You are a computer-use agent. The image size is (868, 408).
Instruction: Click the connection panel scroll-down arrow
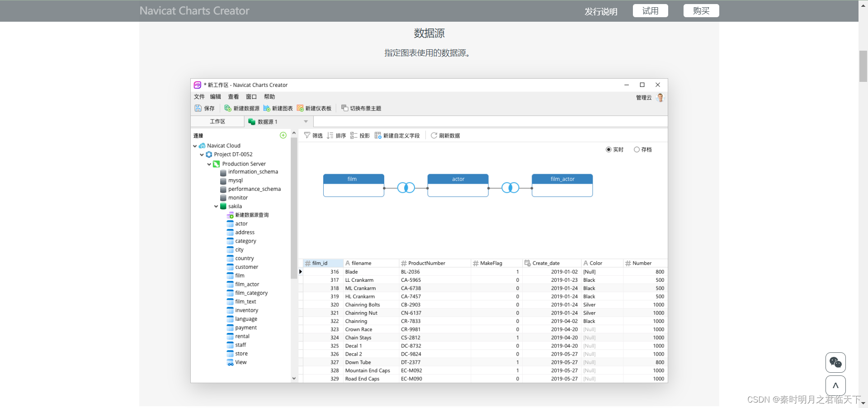(x=294, y=379)
